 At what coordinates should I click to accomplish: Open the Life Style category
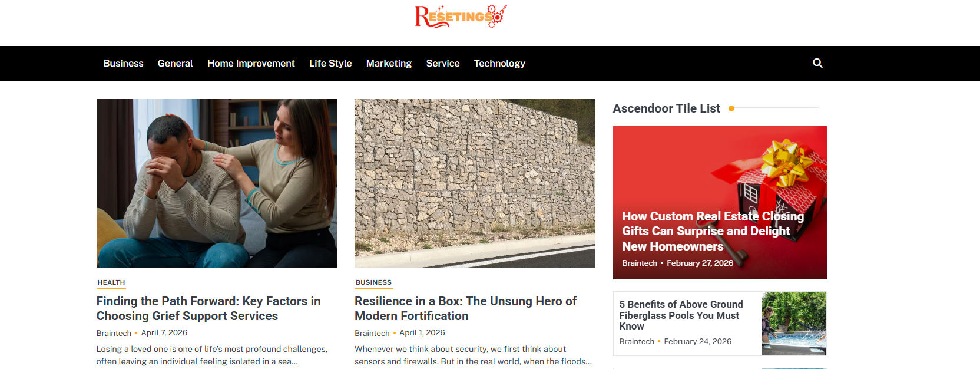point(330,63)
